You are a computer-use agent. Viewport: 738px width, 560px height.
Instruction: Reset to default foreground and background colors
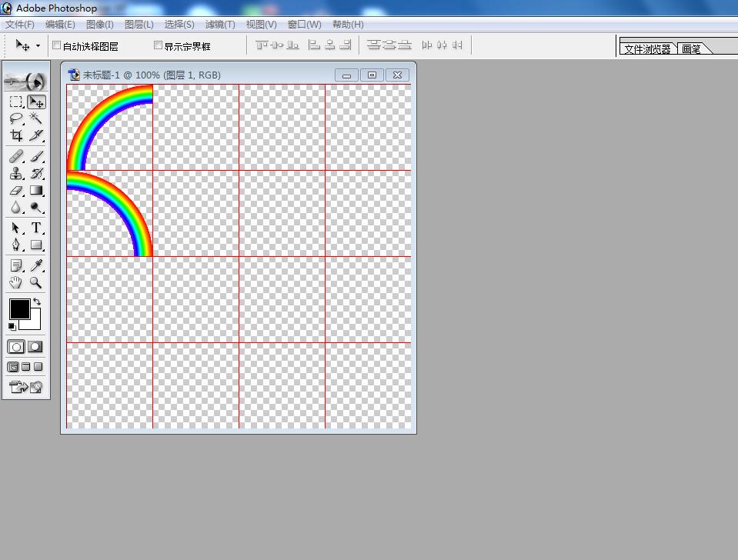[x=12, y=327]
